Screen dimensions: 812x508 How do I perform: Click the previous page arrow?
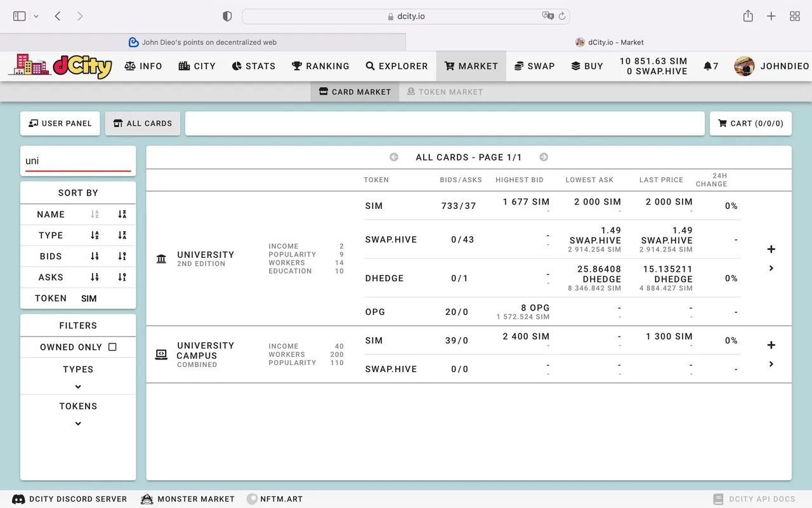[x=394, y=157]
